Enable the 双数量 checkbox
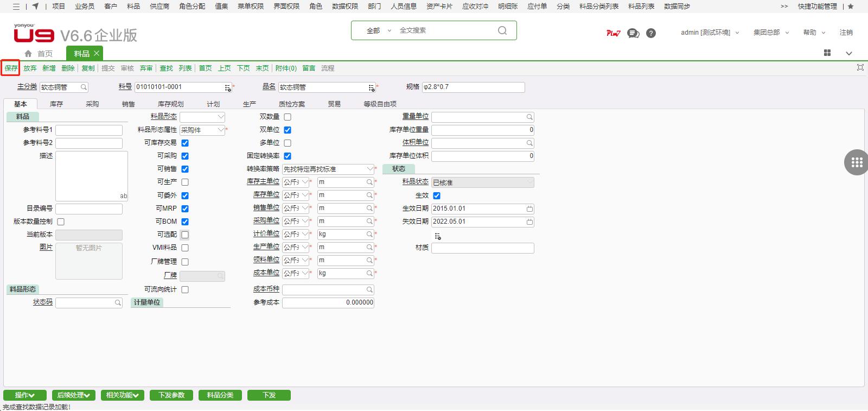Screen dimensions: 868x411 pos(288,117)
